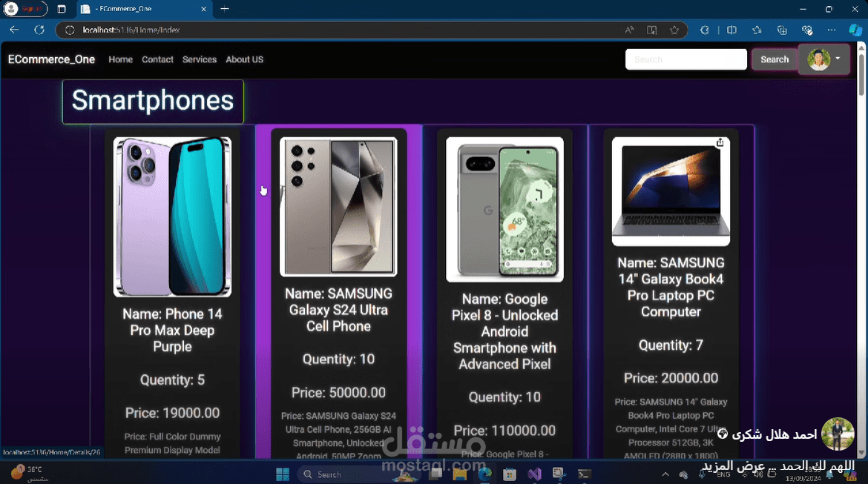Click 'Price: 50000.00' text
Screen dimensions: 868x484
[338, 393]
